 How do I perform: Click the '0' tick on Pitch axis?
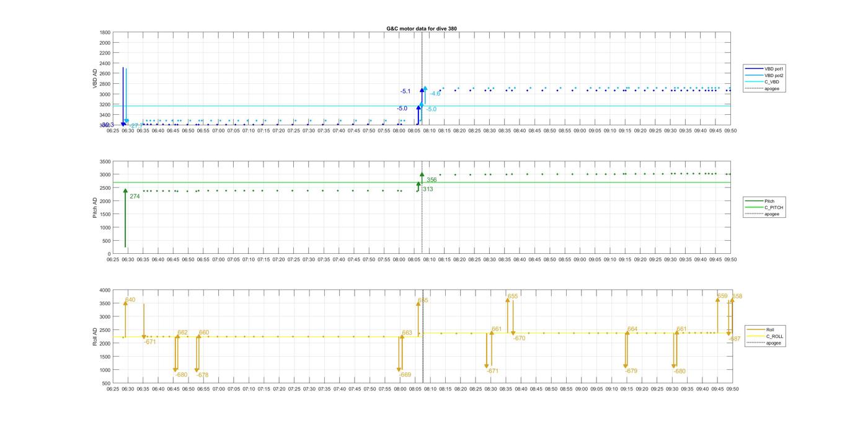[109, 254]
